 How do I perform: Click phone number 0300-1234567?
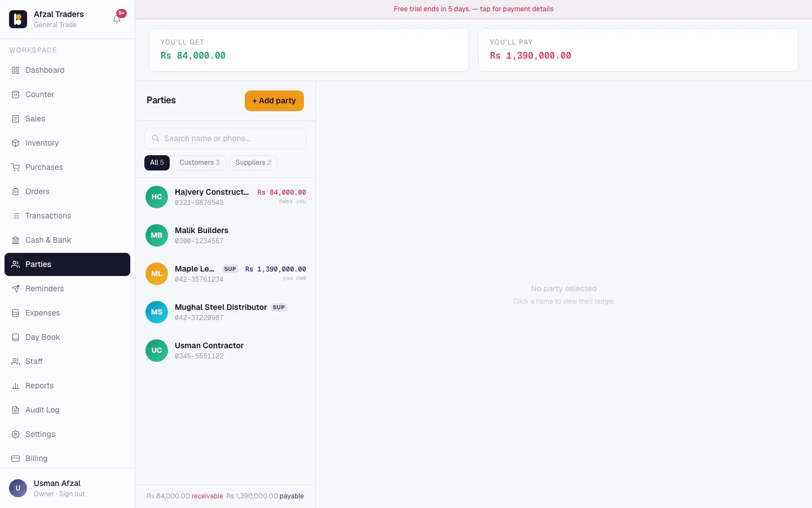tap(199, 241)
